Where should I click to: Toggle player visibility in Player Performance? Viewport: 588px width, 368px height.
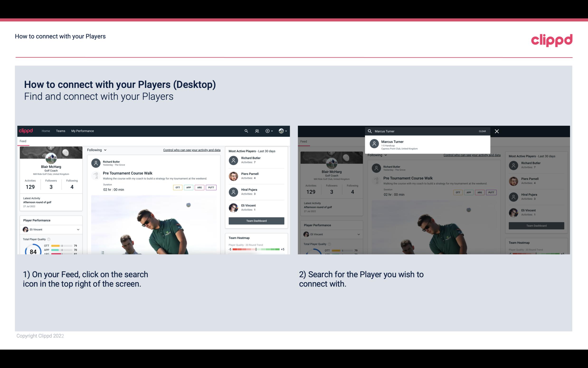pyautogui.click(x=78, y=229)
